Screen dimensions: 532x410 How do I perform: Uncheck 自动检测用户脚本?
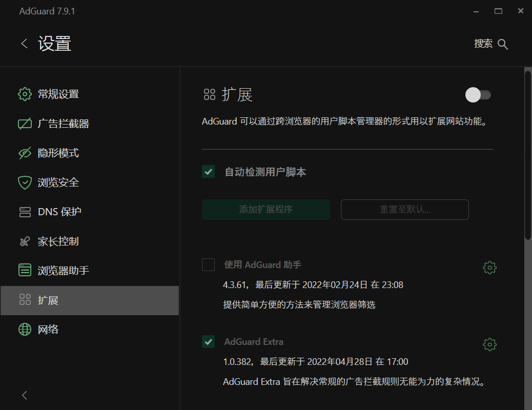click(x=208, y=172)
